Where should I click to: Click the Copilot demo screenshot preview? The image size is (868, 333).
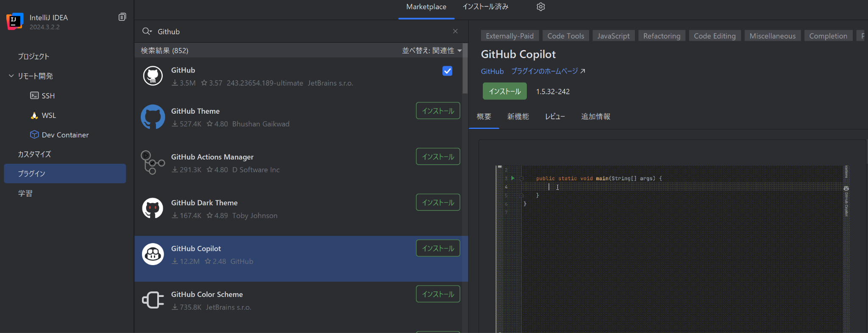[673, 249]
